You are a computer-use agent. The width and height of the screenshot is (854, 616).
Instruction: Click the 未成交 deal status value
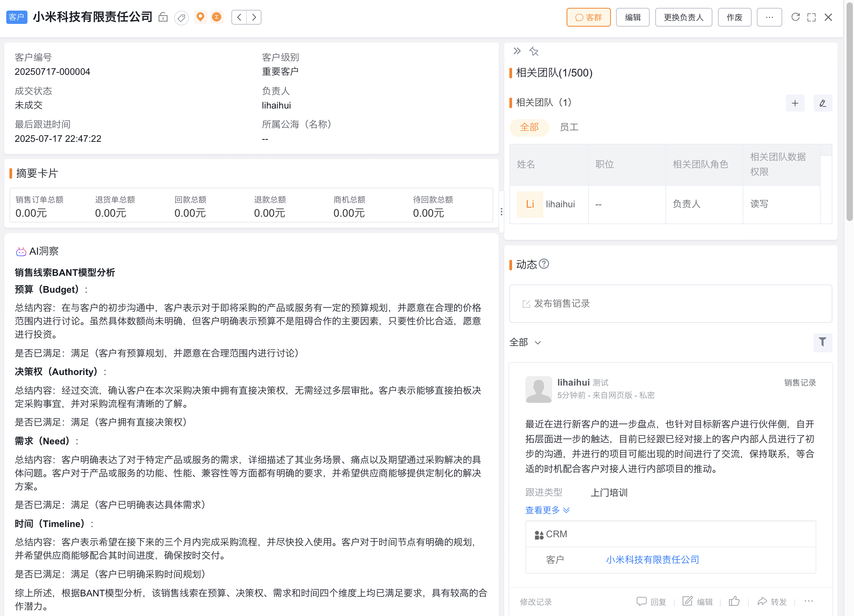pyautogui.click(x=29, y=105)
